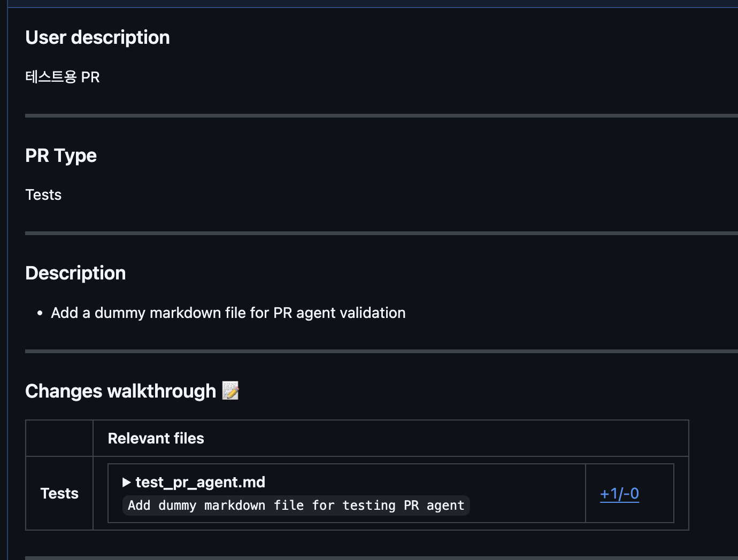Click the divider below the user description
Image resolution: width=738 pixels, height=560 pixels.
click(x=374, y=115)
